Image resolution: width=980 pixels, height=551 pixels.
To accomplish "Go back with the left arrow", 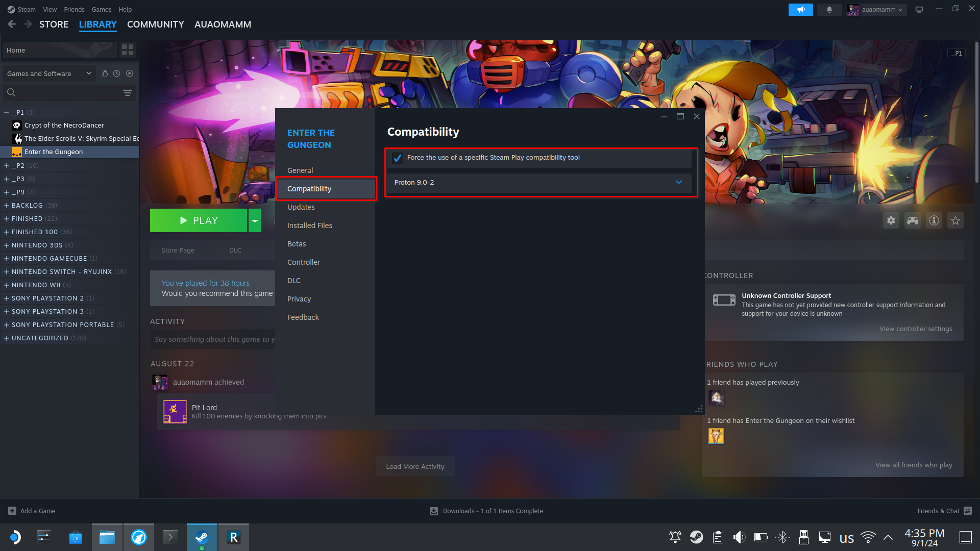I will pyautogui.click(x=12, y=24).
